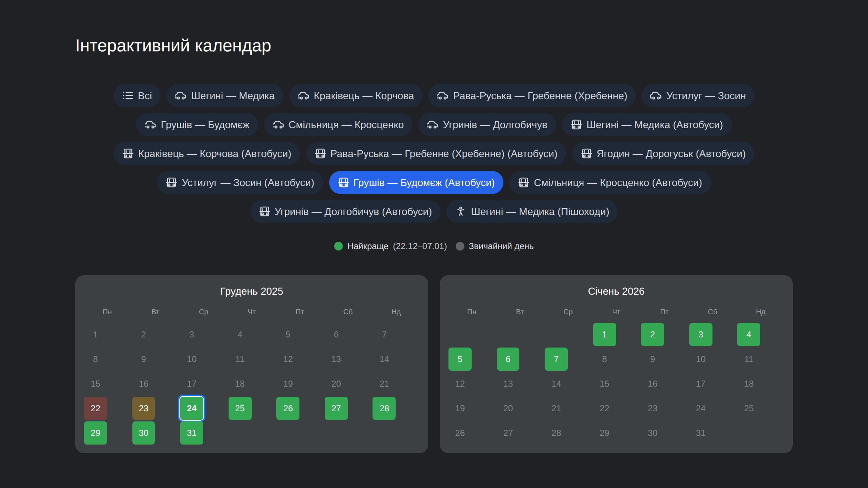Select the Грушів — Будомєж car filter
Viewport: 868px width, 488px height.
coord(197,125)
